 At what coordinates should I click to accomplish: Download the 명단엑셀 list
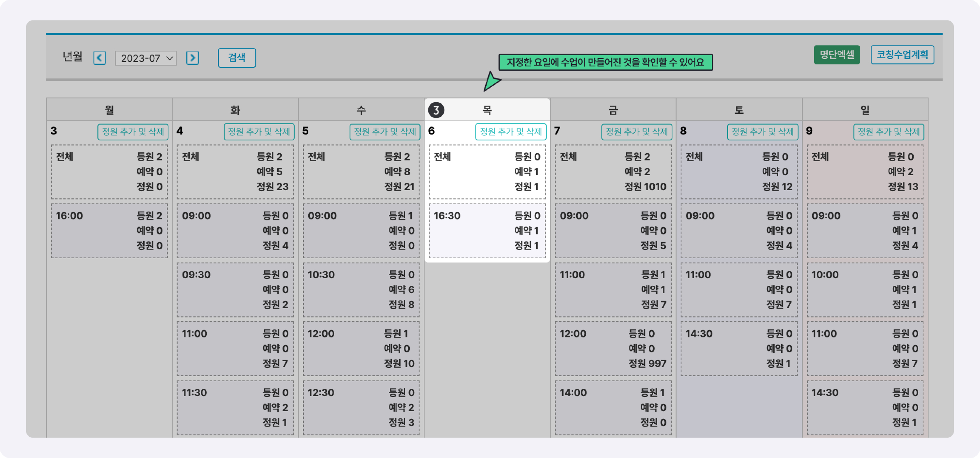(837, 55)
